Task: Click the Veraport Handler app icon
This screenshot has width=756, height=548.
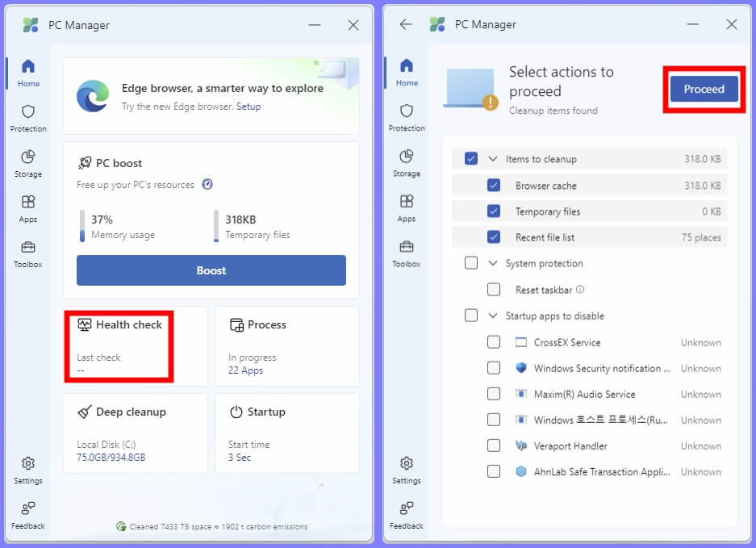Action: coord(521,446)
